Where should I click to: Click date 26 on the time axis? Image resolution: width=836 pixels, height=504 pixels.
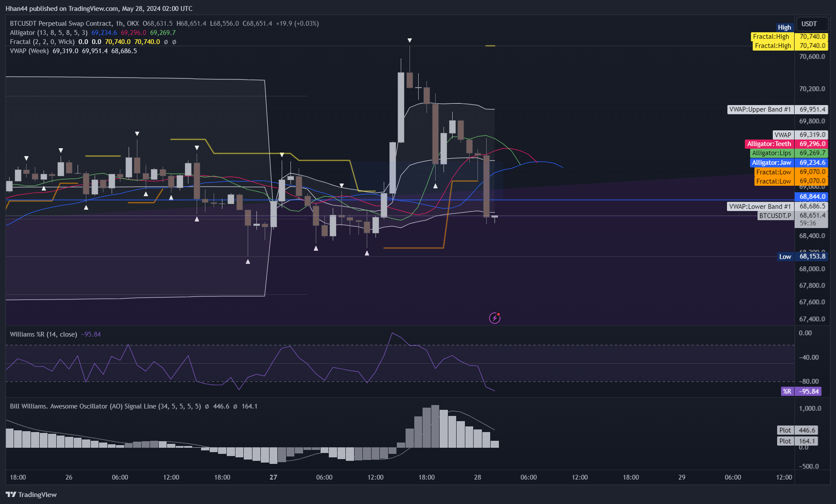click(x=69, y=477)
